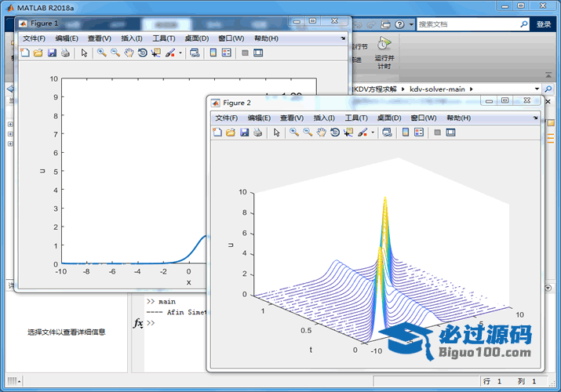Click Run and Time button in MATLAB
Image resolution: width=561 pixels, height=392 pixels.
pyautogui.click(x=384, y=53)
